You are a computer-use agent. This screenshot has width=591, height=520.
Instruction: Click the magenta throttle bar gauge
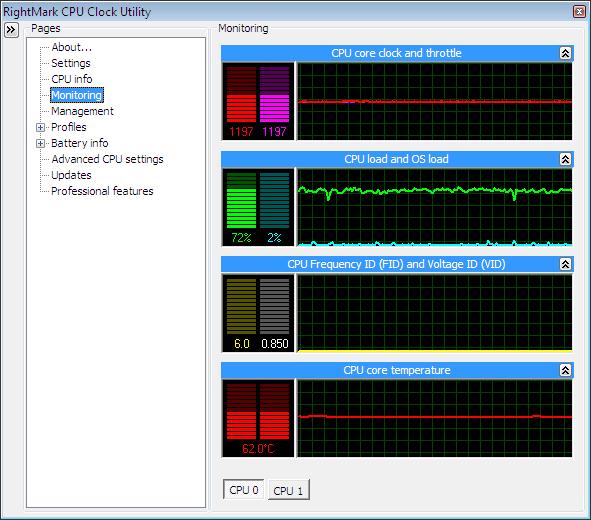tap(274, 95)
